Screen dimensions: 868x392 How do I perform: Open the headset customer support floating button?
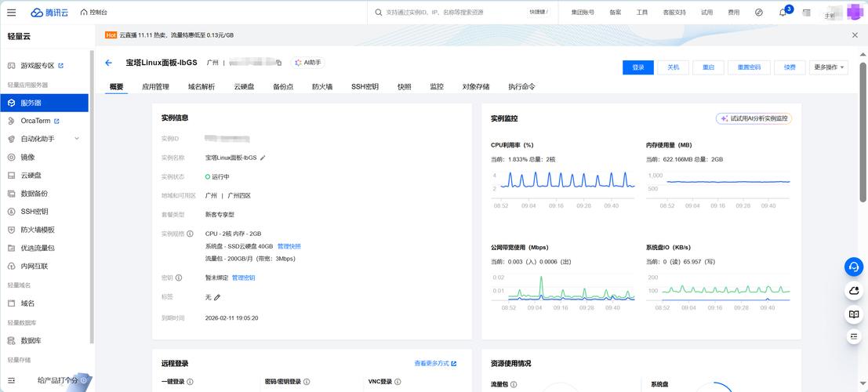pos(854,267)
